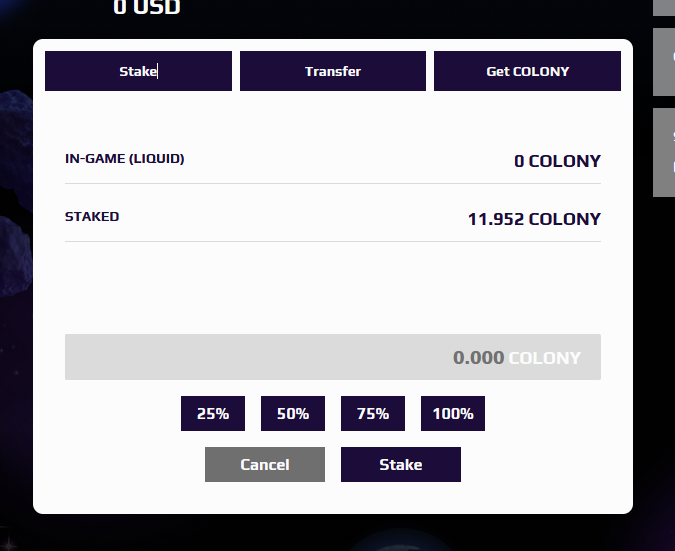Image resolution: width=675 pixels, height=551 pixels.
Task: Select the Get COLONY tab
Action: [527, 71]
